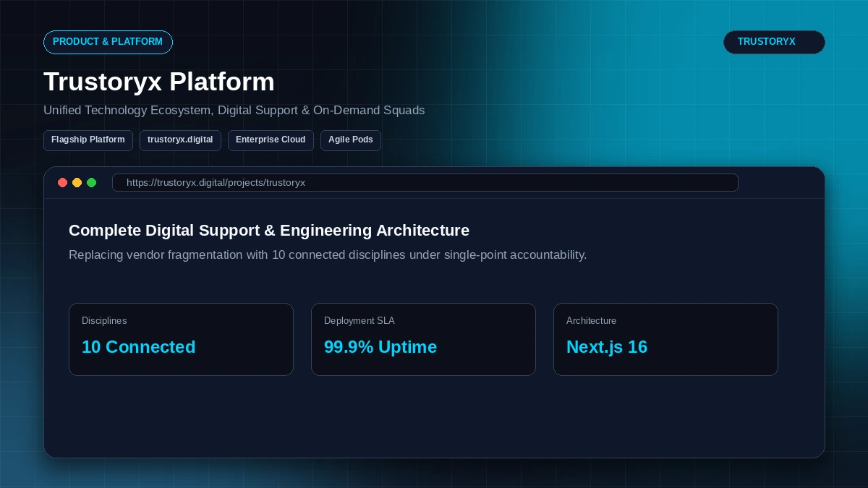868x488 pixels.
Task: Open the Deployment SLA 99.9% Uptime card
Action: tap(423, 339)
